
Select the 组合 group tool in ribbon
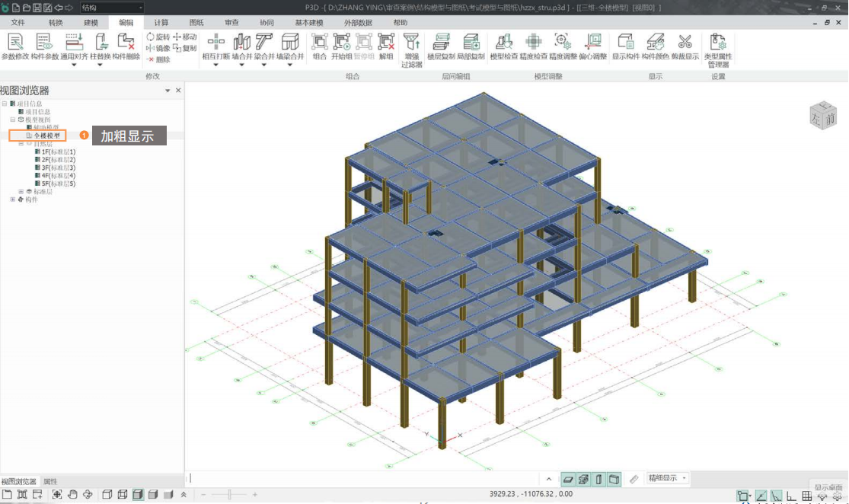point(320,45)
